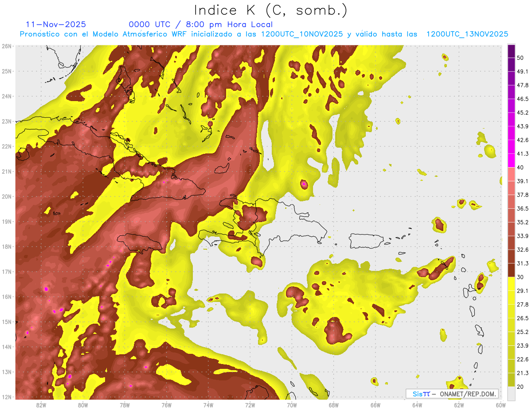Click the 24N latitude axis label
Viewport: 532px width, 411px height.
[7, 96]
